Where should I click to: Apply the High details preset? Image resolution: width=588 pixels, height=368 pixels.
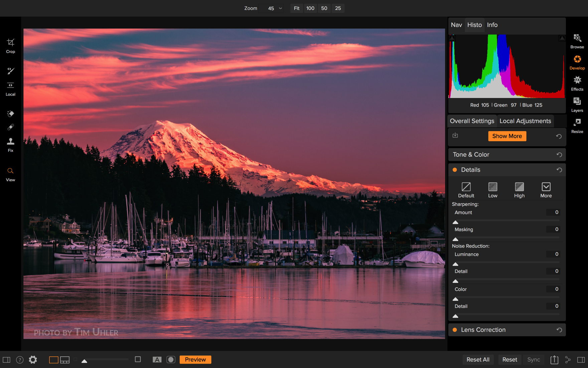(519, 190)
